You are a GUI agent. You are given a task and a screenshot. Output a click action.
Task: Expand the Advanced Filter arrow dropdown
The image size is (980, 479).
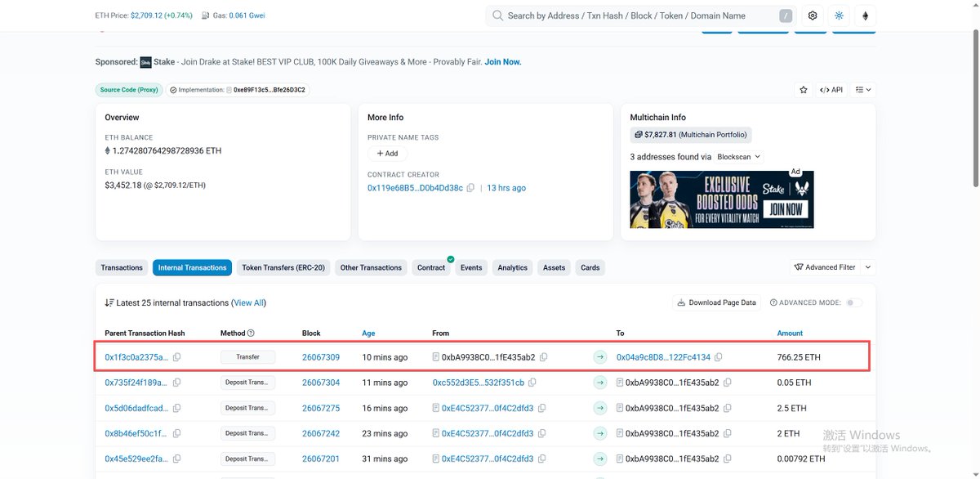[x=868, y=267]
